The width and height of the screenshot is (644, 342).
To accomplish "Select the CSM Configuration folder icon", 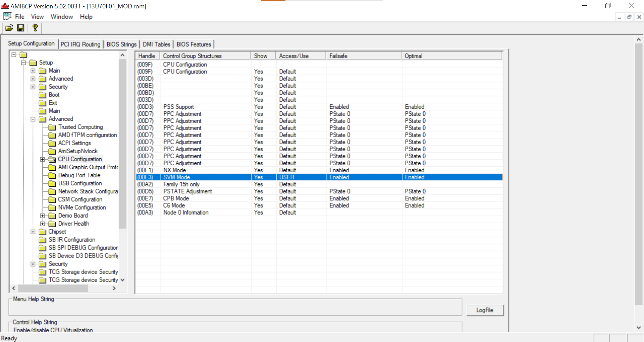I will click(52, 199).
